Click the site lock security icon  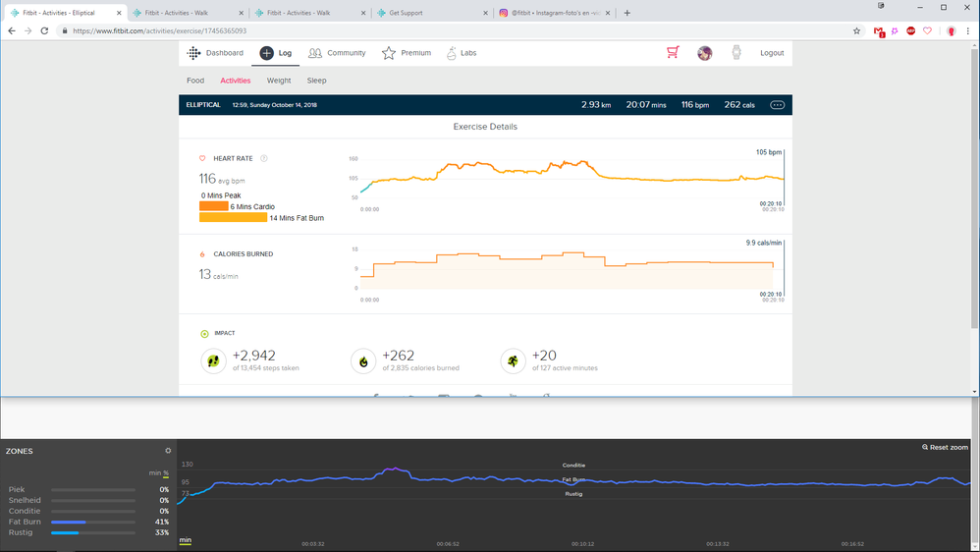tap(65, 30)
